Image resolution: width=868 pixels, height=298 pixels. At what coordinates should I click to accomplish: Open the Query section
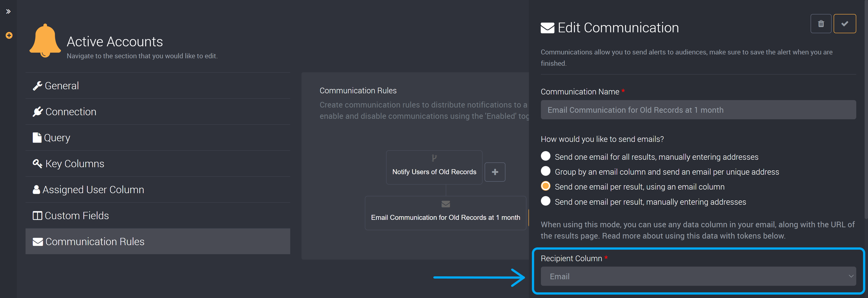(x=158, y=137)
